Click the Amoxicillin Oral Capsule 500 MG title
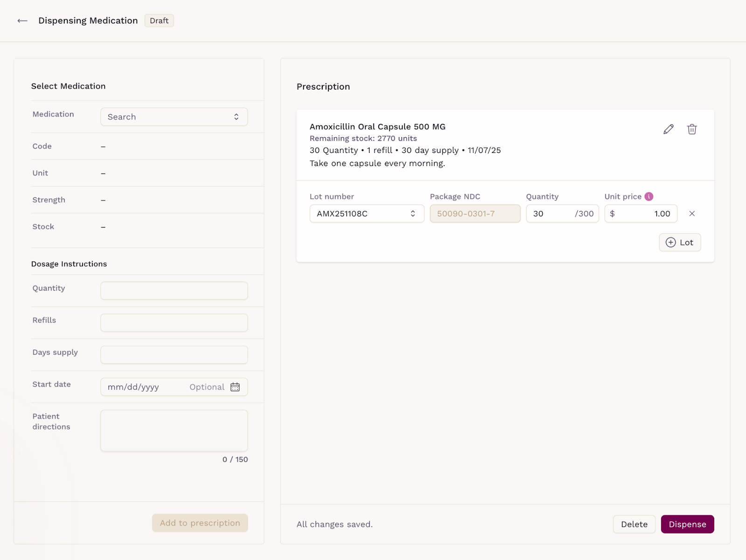 378,126
